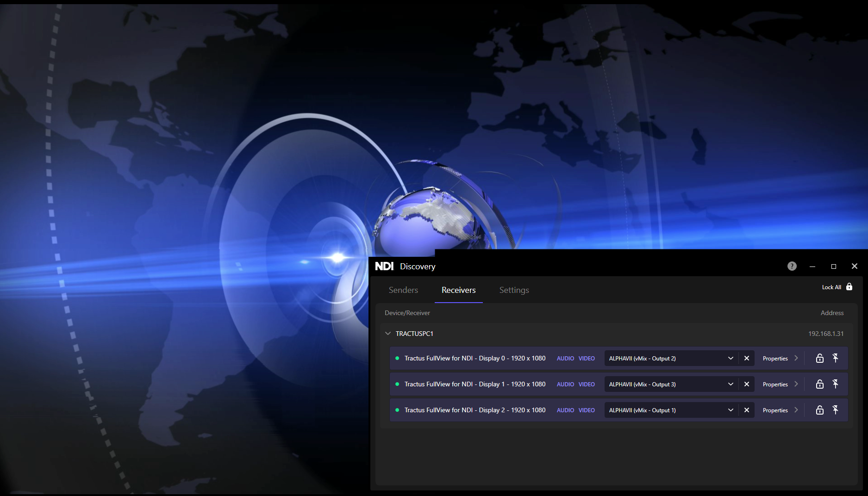Pin the Display 2 receiver row
The width and height of the screenshot is (868, 496).
(836, 410)
